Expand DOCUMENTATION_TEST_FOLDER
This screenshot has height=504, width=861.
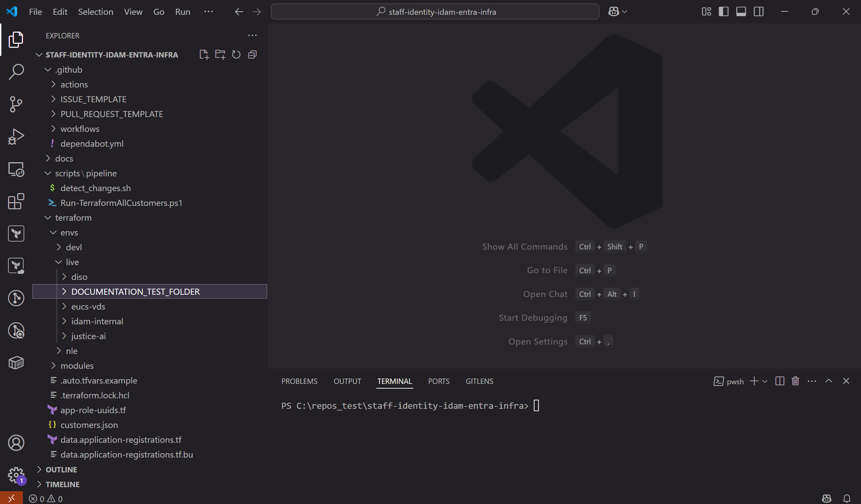pos(150,292)
